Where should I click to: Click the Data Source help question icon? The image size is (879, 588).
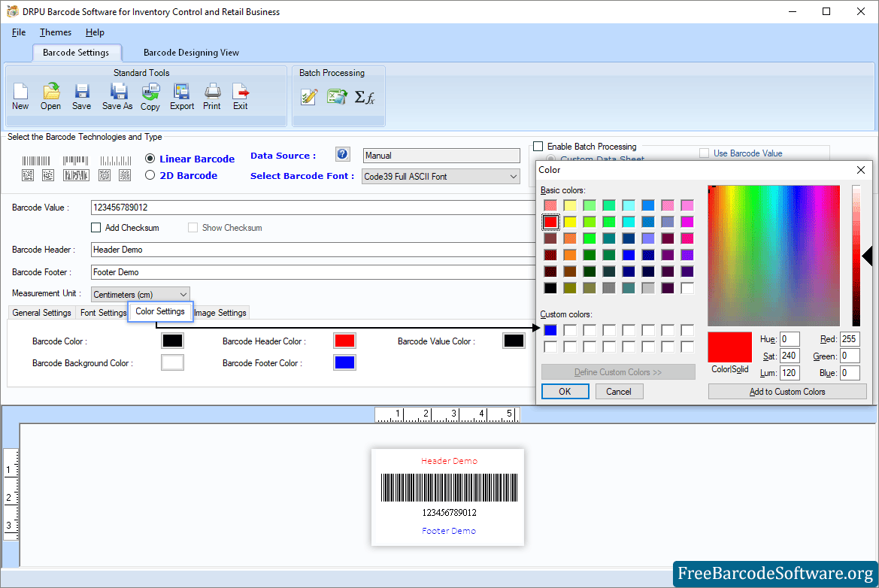point(343,154)
